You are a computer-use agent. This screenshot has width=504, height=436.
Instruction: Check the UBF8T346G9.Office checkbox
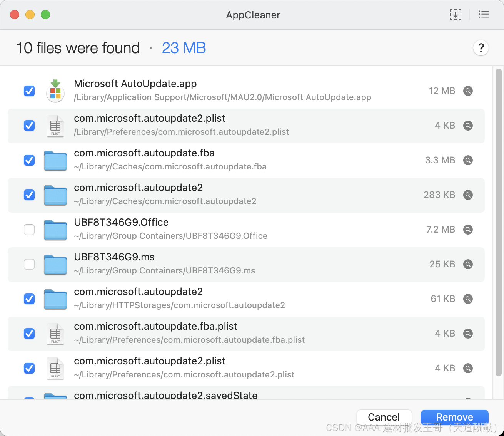pos(29,230)
